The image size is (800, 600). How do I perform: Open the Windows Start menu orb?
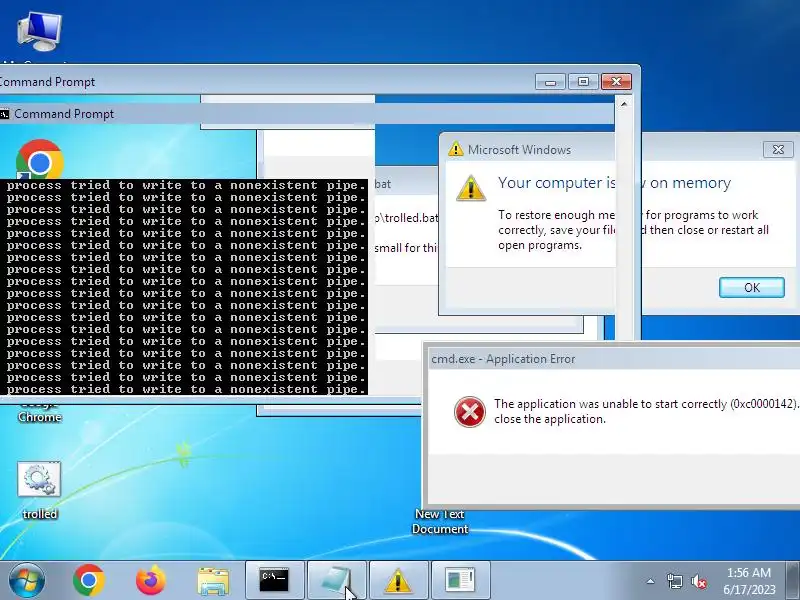click(27, 580)
